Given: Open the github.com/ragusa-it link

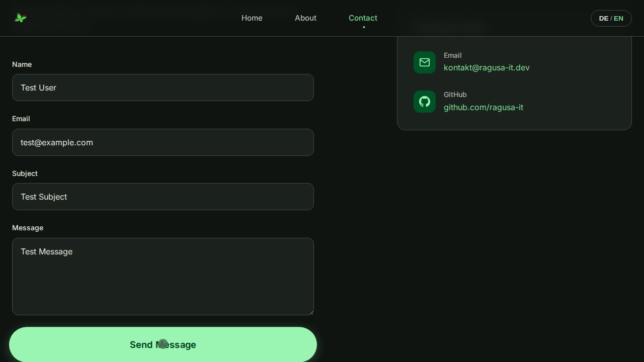Looking at the screenshot, I should pyautogui.click(x=483, y=107).
